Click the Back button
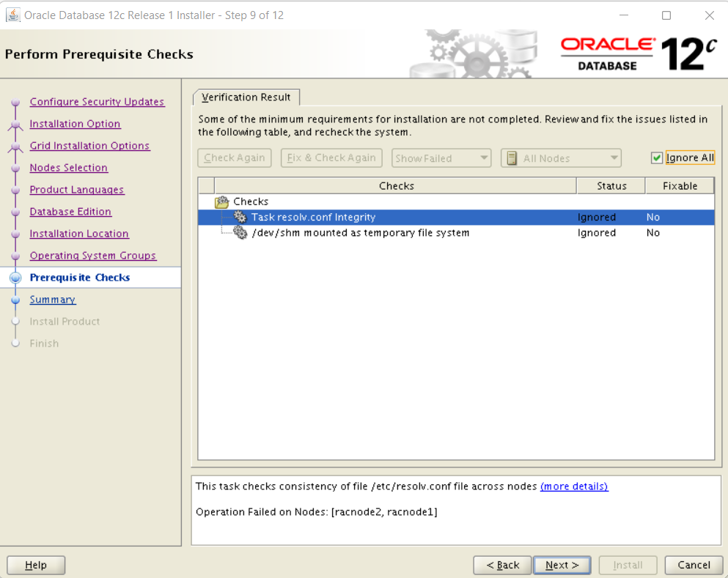The width and height of the screenshot is (728, 578). (503, 565)
